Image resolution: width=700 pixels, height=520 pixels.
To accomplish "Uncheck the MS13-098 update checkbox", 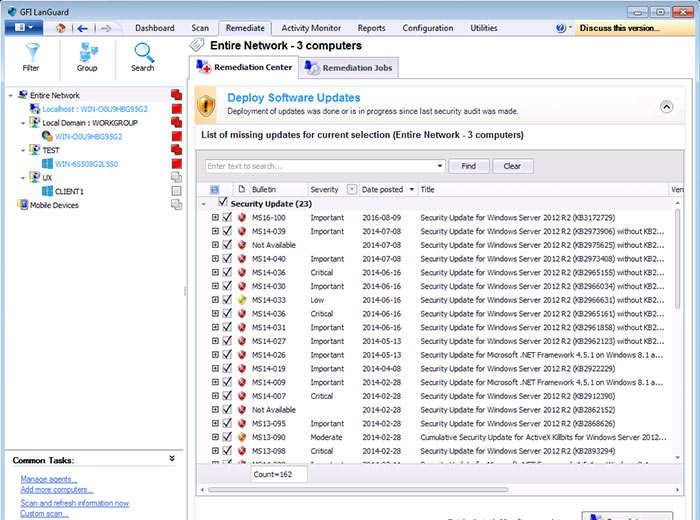I will [x=227, y=450].
